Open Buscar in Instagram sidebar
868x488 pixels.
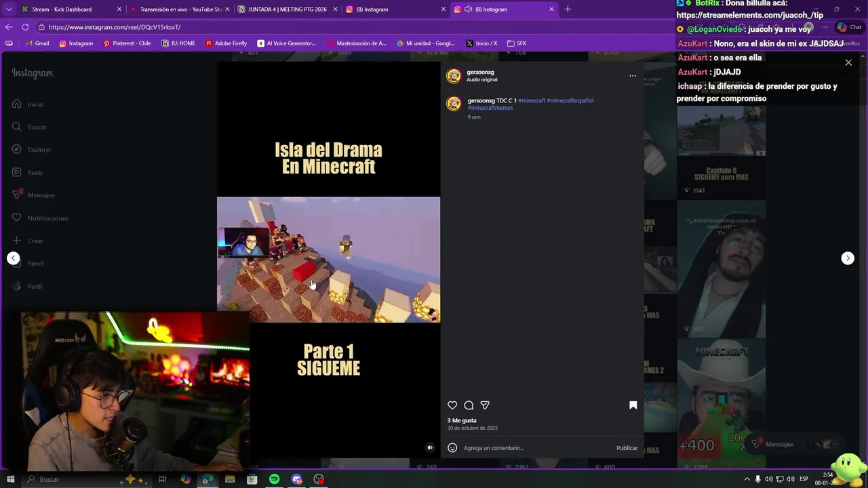click(x=29, y=127)
